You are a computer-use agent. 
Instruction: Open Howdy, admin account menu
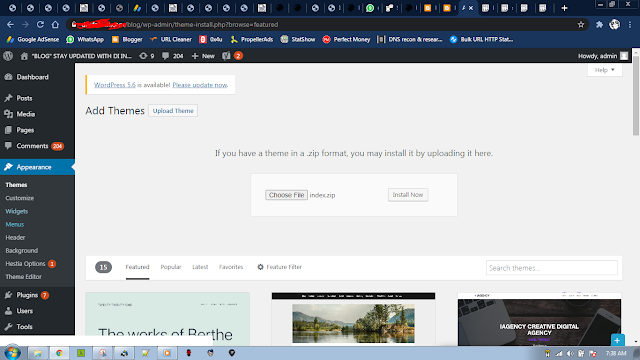[x=603, y=56]
